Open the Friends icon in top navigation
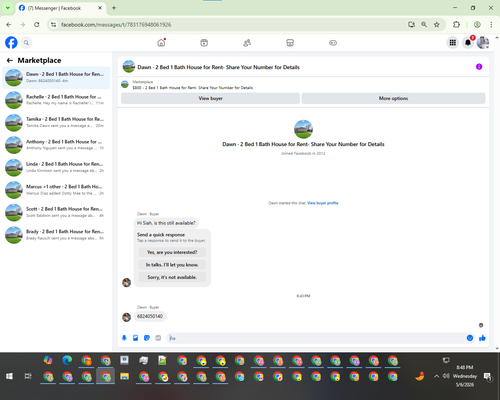 click(x=247, y=43)
